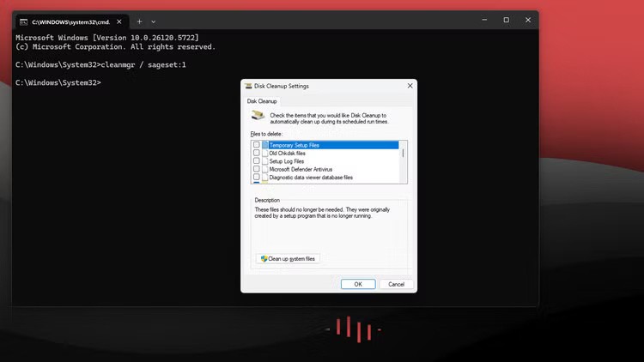644x362 pixels.
Task: Click the Clean up system files button
Action: point(288,258)
